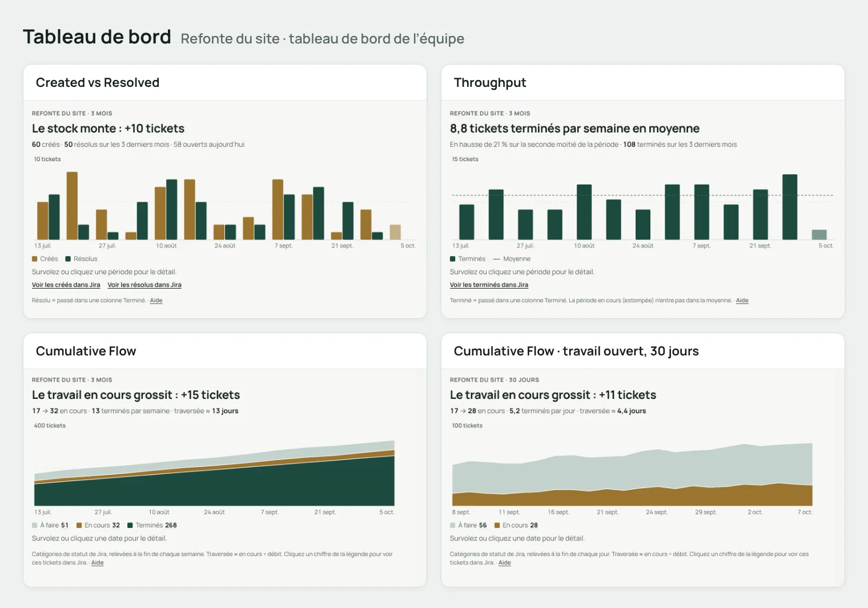Click the "15 tickets" axis label
868x608 pixels.
click(465, 159)
